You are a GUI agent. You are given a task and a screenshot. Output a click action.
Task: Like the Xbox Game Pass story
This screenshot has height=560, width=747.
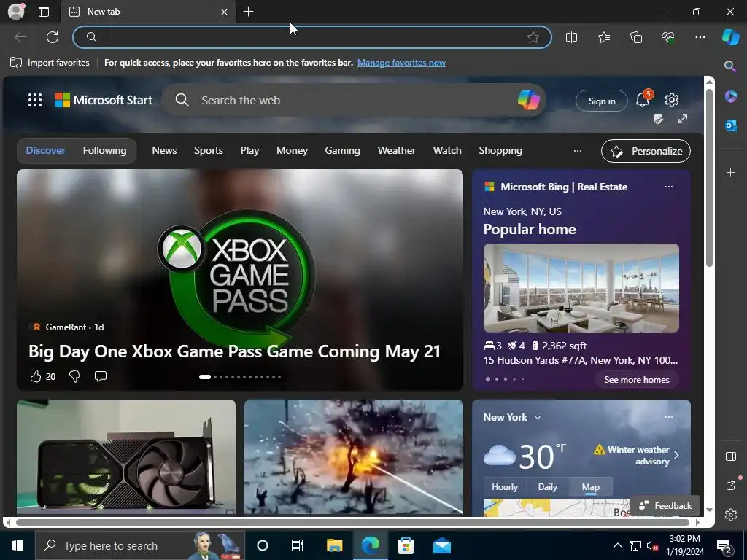(x=36, y=376)
